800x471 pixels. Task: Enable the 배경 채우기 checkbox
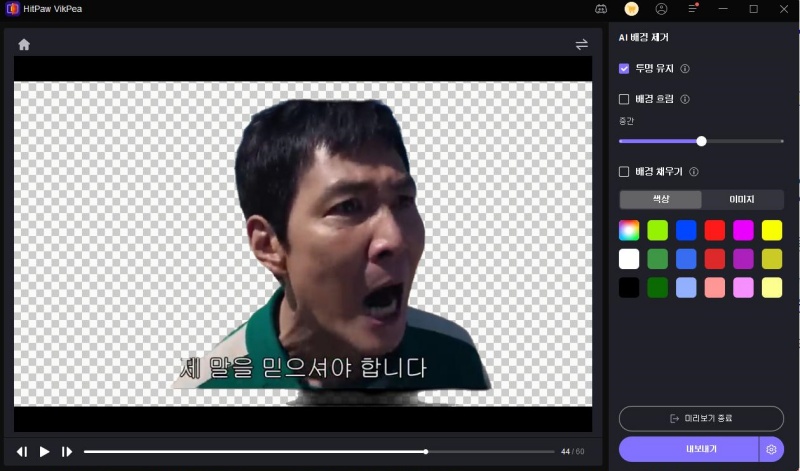[x=624, y=172]
